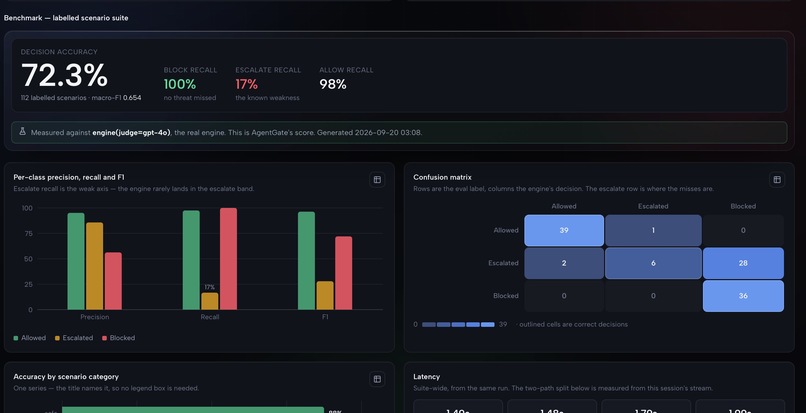806x413 pixels.
Task: Click the 72.3% decision accuracy value
Action: coord(64,75)
